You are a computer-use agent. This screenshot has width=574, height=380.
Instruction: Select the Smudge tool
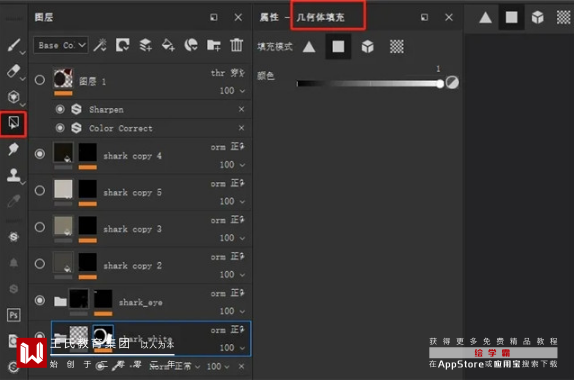pos(14,149)
